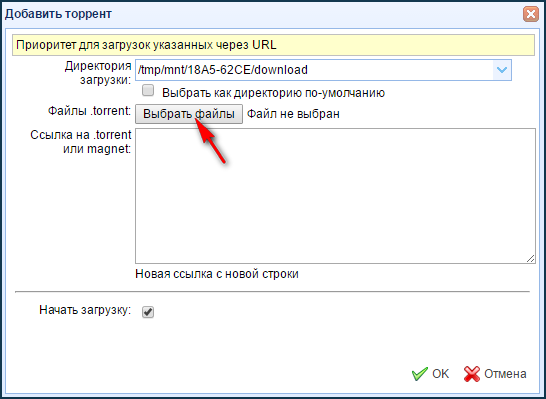Click the Начать загрузку label
The image size is (546, 399).
[x=85, y=310]
